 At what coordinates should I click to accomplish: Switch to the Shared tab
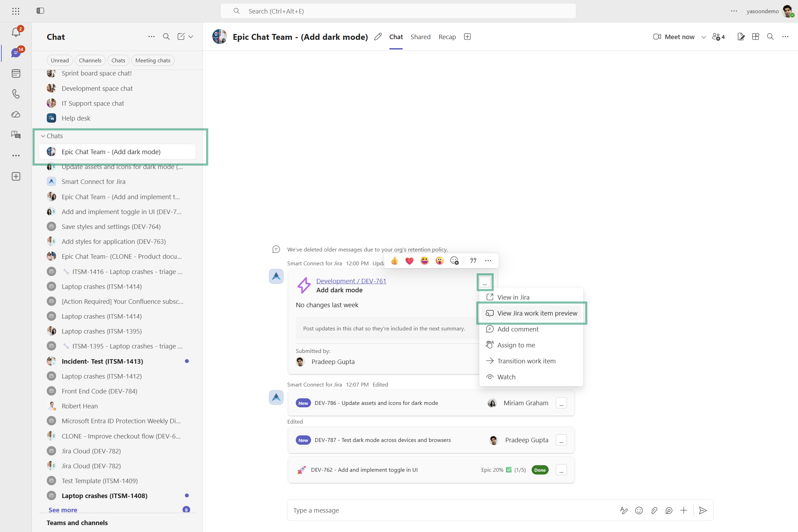(x=420, y=37)
